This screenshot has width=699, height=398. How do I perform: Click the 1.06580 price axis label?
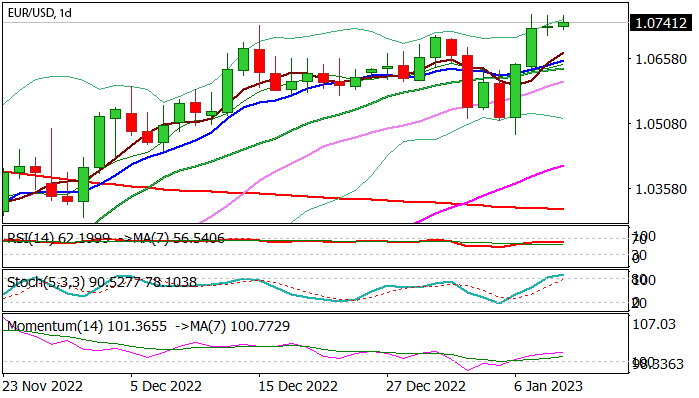pyautogui.click(x=661, y=59)
